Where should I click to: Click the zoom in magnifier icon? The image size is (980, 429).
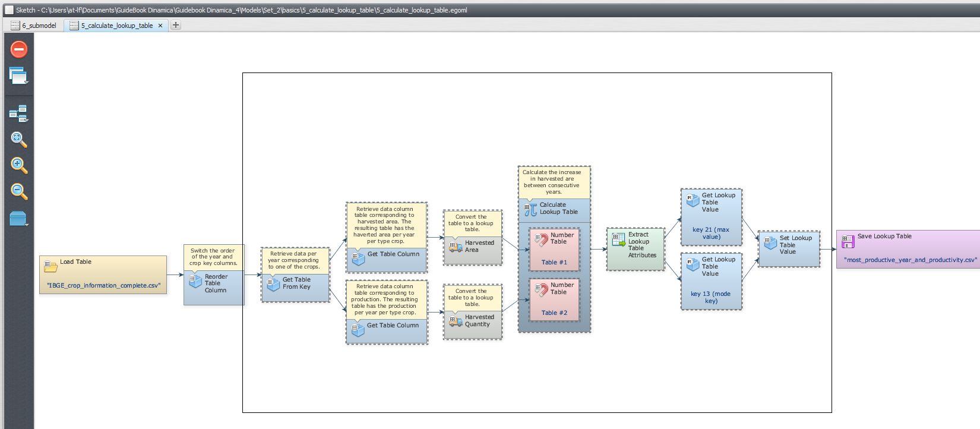coord(19,165)
